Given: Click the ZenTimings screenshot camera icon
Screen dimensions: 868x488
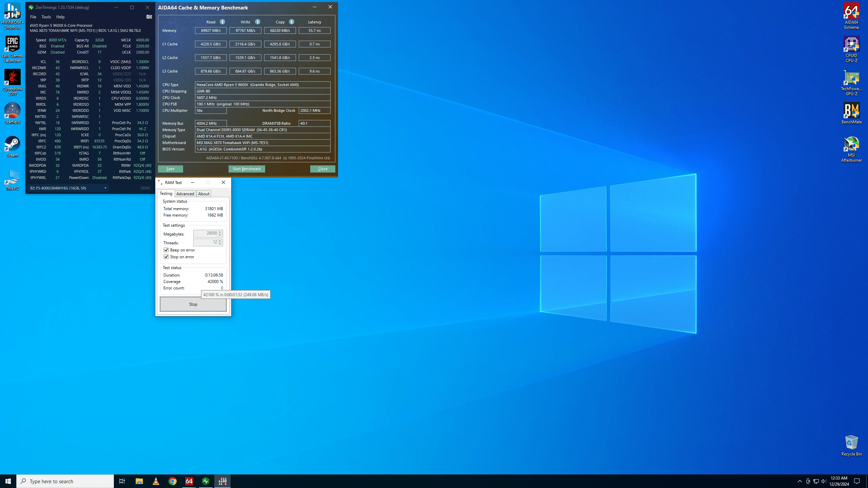Looking at the screenshot, I should [149, 17].
